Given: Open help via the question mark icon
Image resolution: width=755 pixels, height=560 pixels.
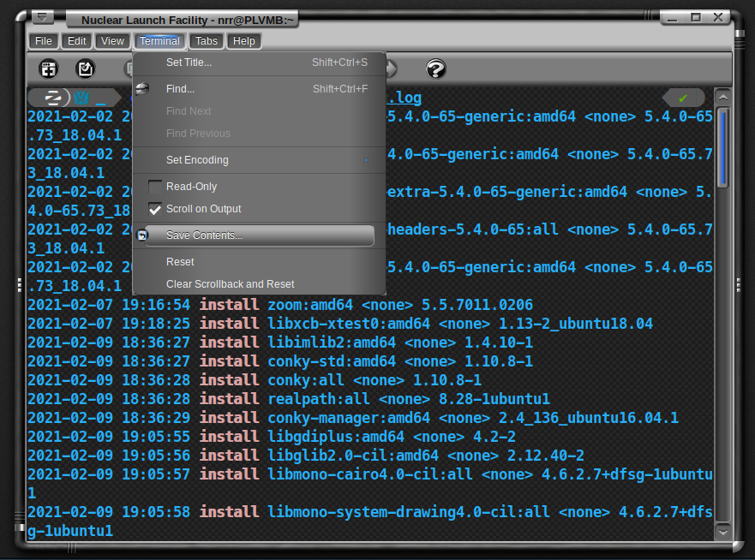Looking at the screenshot, I should pyautogui.click(x=436, y=69).
